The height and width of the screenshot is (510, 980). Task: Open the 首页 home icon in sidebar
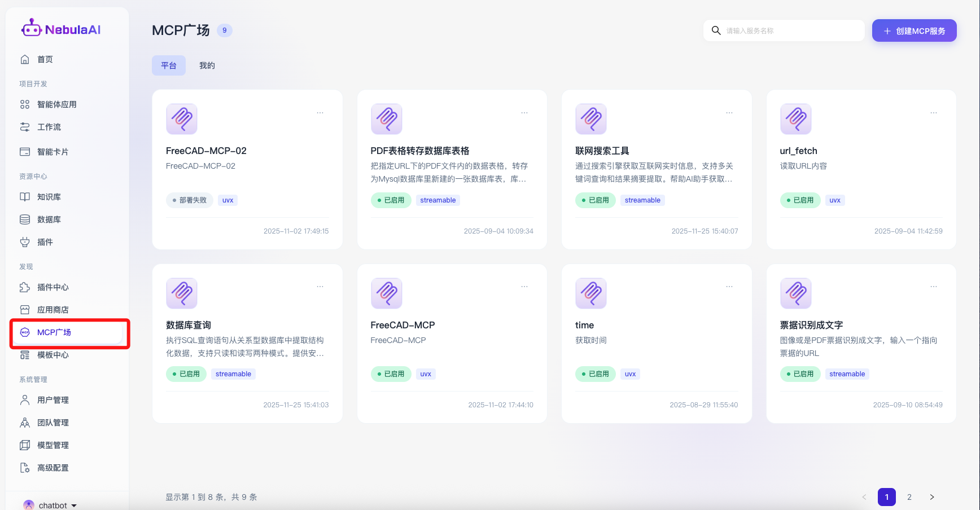pyautogui.click(x=25, y=59)
